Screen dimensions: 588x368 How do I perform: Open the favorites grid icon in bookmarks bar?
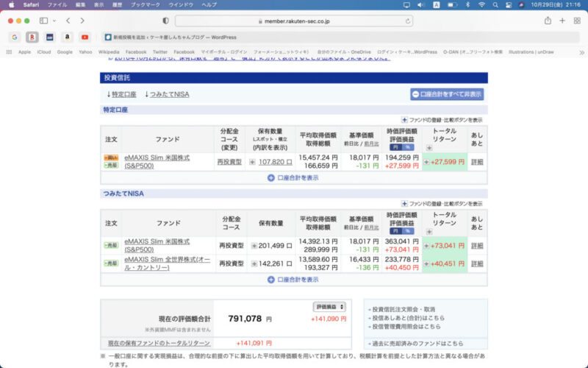9,52
